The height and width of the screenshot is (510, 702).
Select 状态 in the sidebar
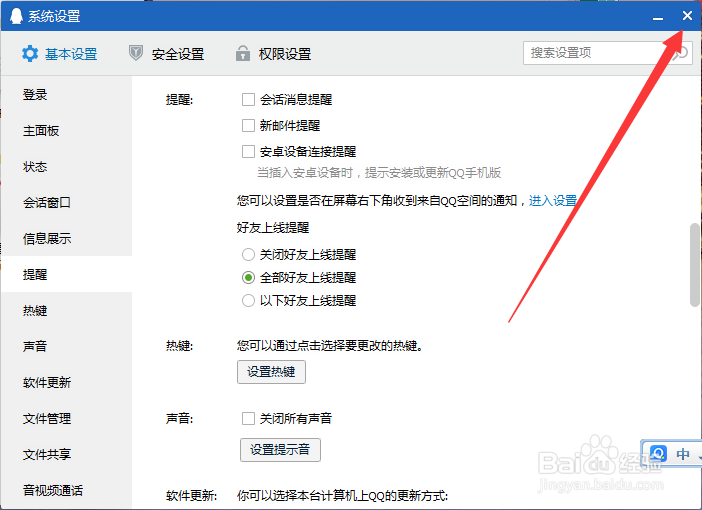tap(66, 167)
